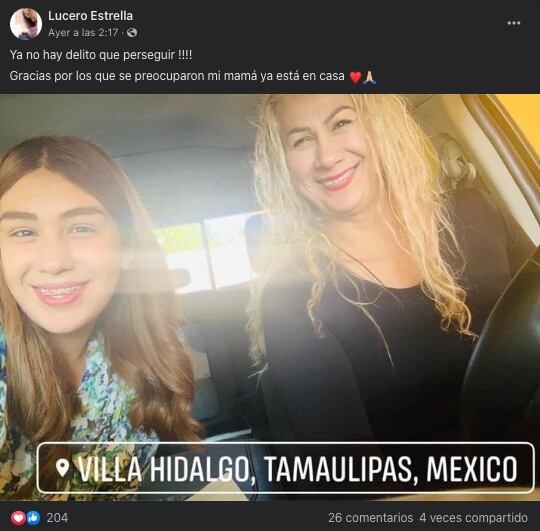
Task: Click the text 'Ya no hay delito que perseguir'
Action: coord(92,55)
